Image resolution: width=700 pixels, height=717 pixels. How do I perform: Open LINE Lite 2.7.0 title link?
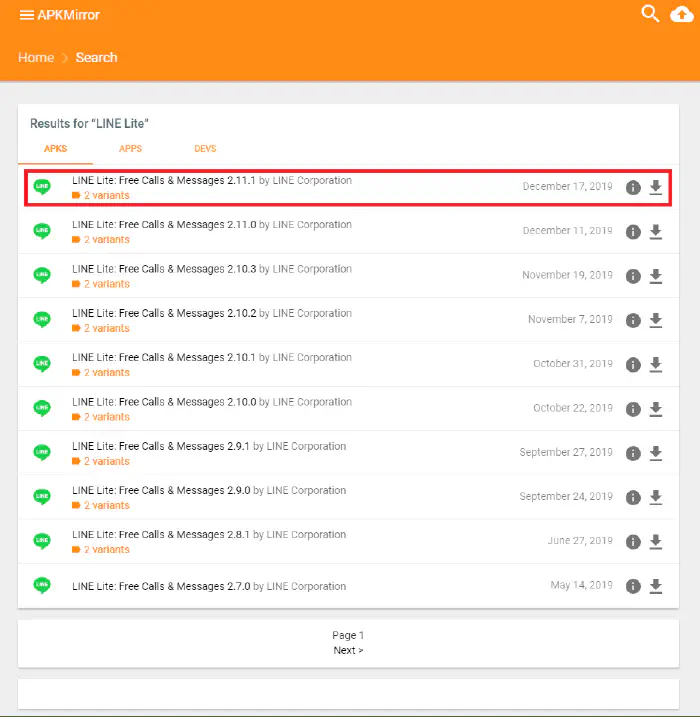[x=161, y=586]
